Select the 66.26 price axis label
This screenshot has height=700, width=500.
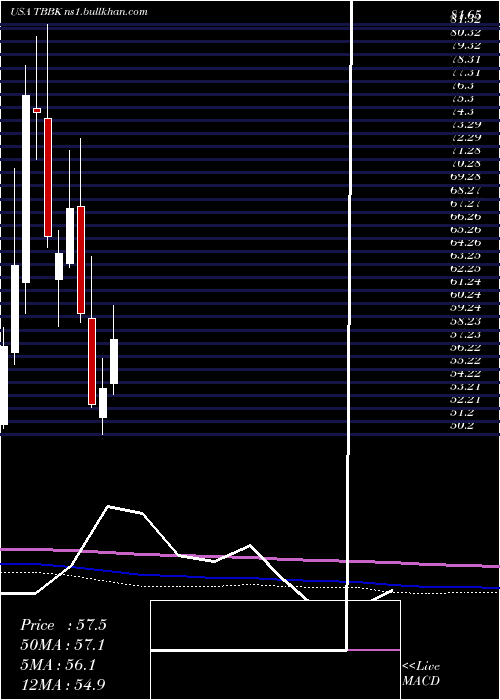[x=466, y=217]
